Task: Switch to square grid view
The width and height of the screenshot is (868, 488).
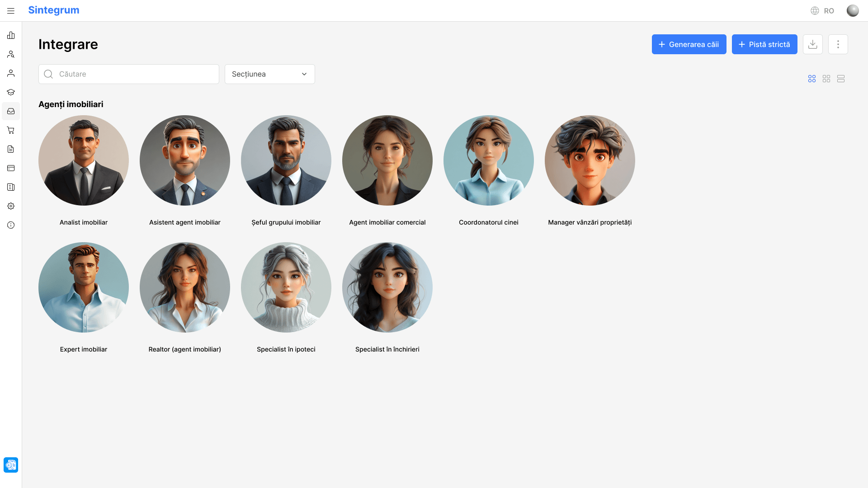Action: click(826, 79)
